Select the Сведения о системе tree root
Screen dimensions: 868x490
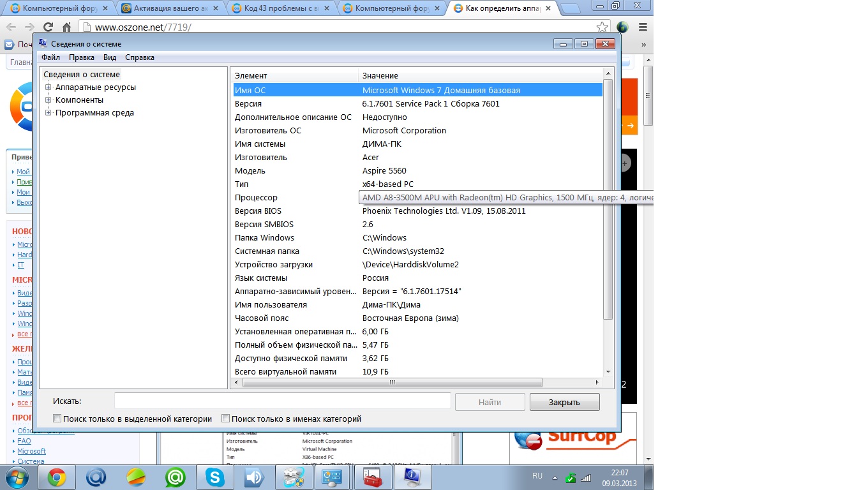[82, 75]
